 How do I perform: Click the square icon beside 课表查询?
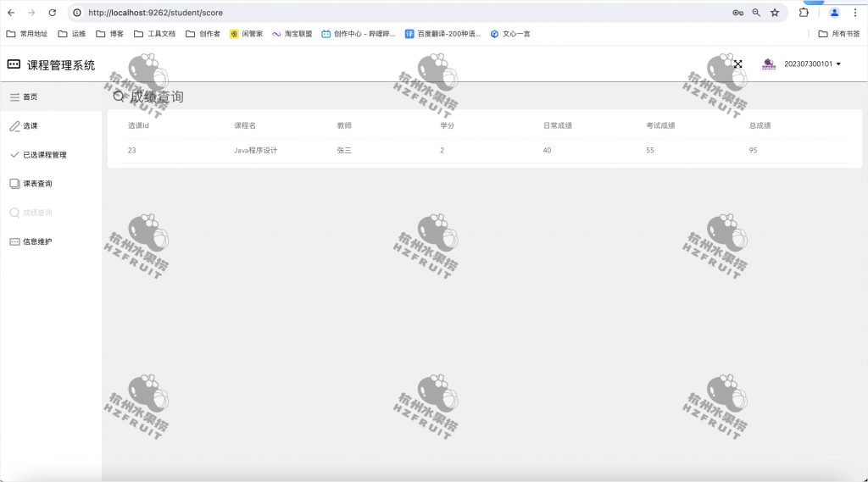click(x=15, y=184)
